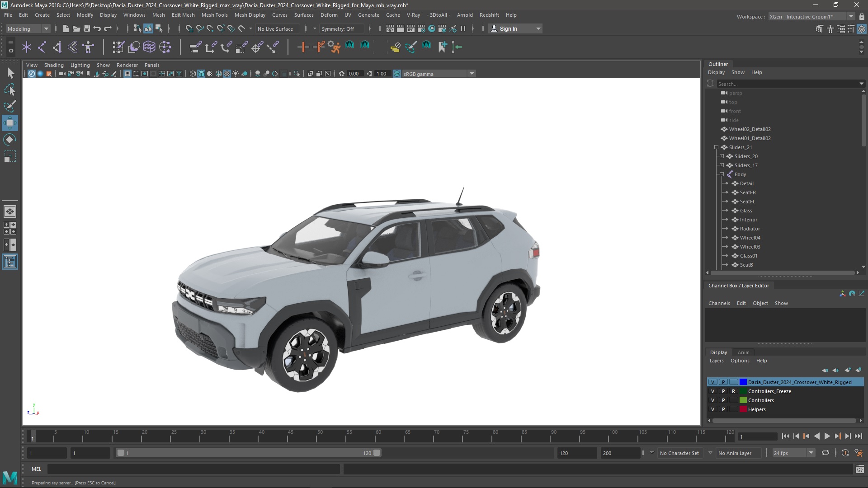Screen dimensions: 868x488
Task: Select the arrow Select tool in toolbox
Action: (10, 73)
